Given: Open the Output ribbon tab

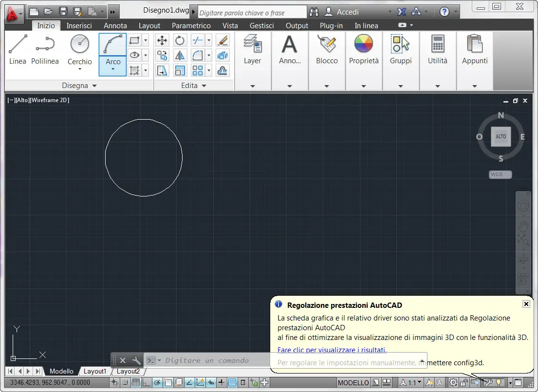Looking at the screenshot, I should coord(297,26).
